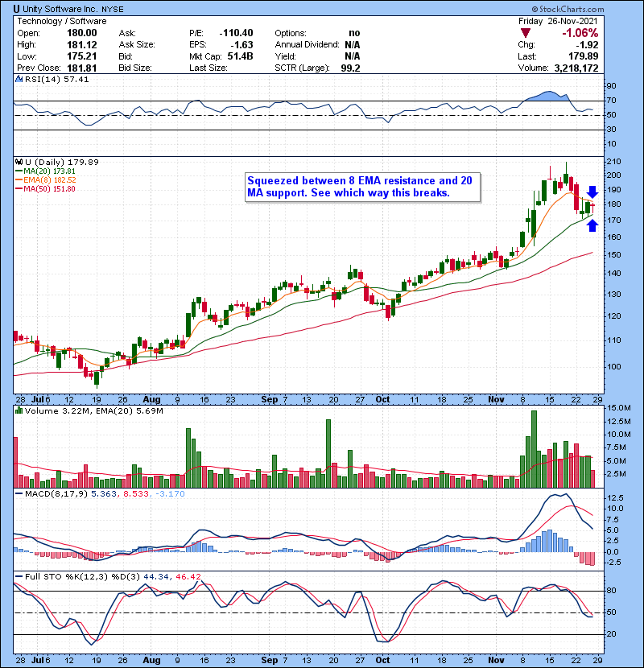Click the 15.0M volume axis label
Screen dimensions: 644x668
coord(619,408)
